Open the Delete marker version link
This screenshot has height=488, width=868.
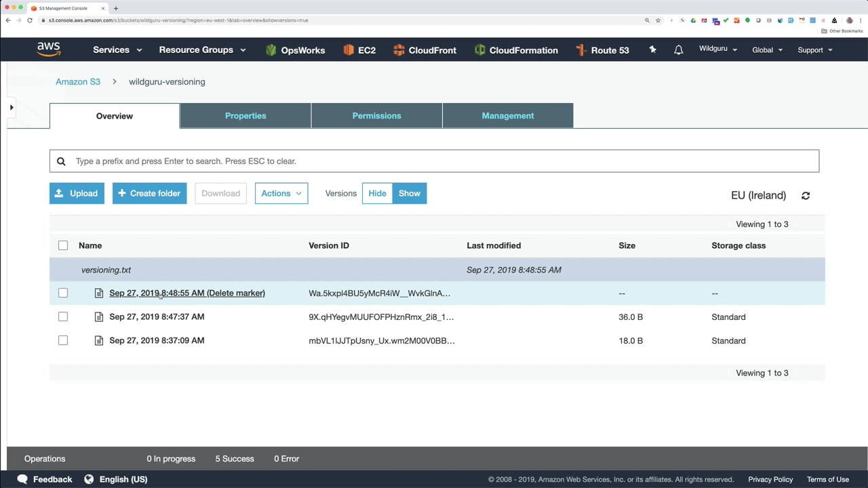click(187, 293)
